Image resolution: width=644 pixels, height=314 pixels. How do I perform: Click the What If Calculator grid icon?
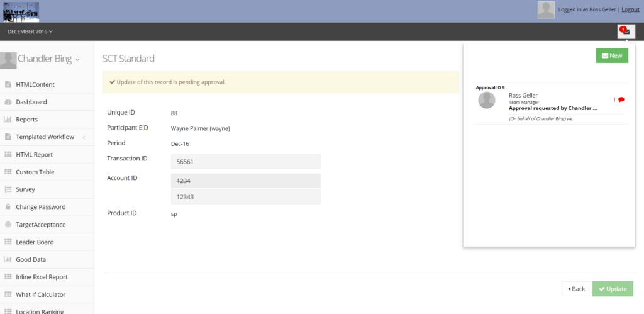[x=8, y=294]
